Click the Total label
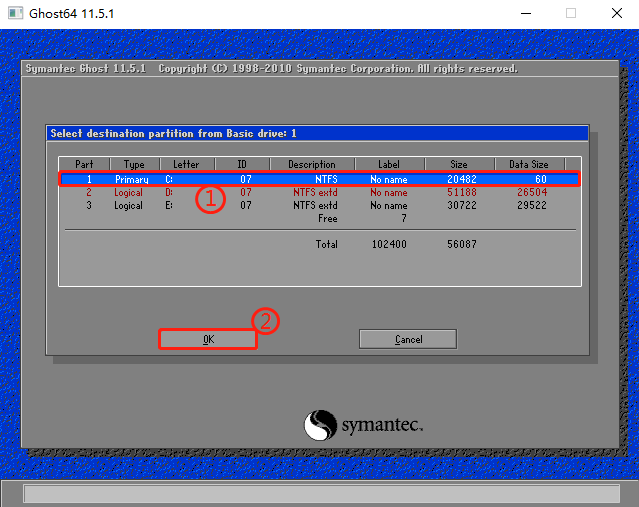Screen dimensions: 639x507 coord(326,244)
